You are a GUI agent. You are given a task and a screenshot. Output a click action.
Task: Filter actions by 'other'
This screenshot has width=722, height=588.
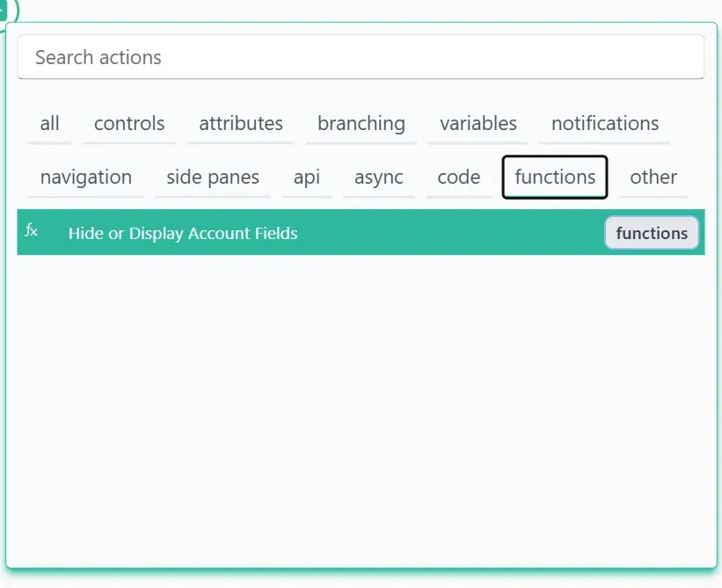pos(653,177)
